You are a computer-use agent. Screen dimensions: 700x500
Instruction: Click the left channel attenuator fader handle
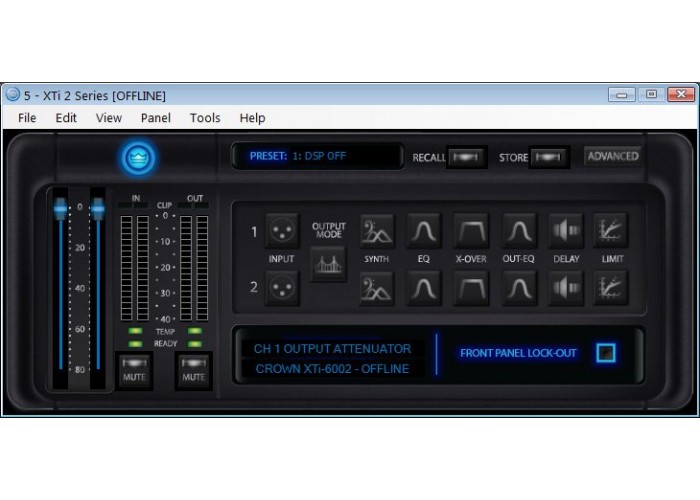point(61,208)
